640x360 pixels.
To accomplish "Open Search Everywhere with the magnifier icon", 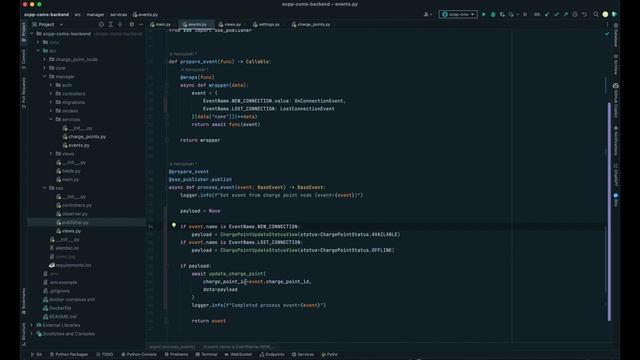I will point(596,14).
